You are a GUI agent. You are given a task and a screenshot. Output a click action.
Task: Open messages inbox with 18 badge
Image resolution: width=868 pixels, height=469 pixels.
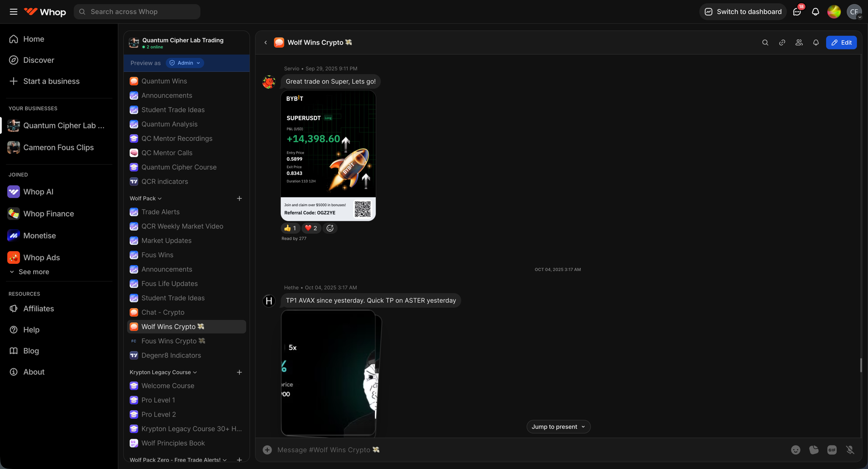797,11
